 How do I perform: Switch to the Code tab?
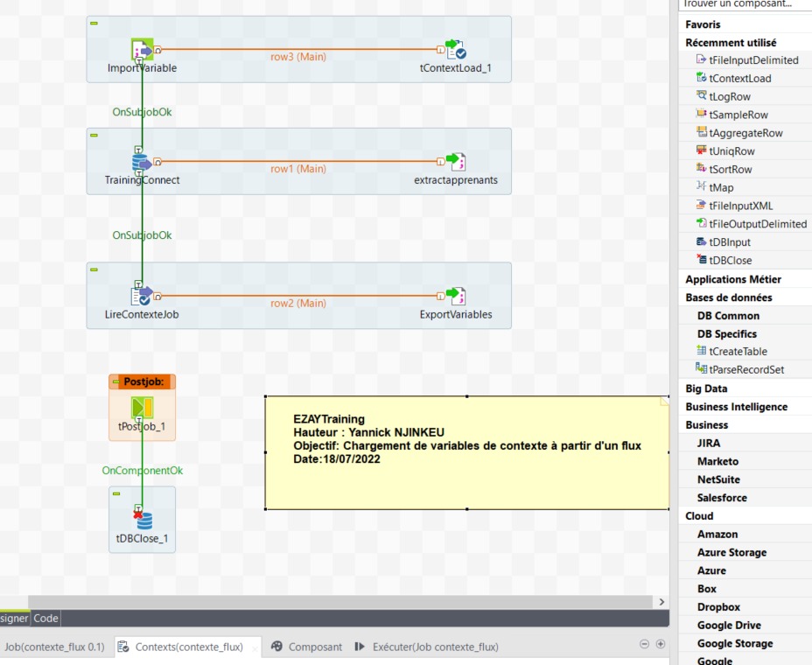click(x=45, y=618)
